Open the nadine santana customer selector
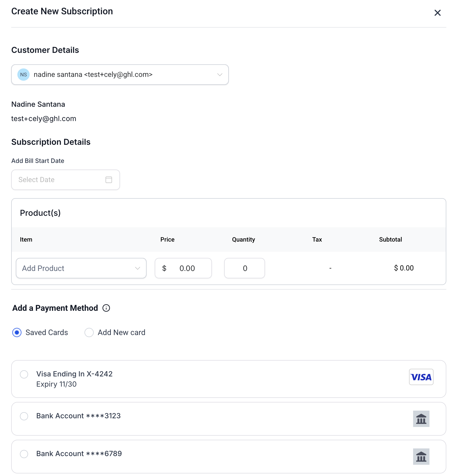The width and height of the screenshot is (456, 476). 120,75
